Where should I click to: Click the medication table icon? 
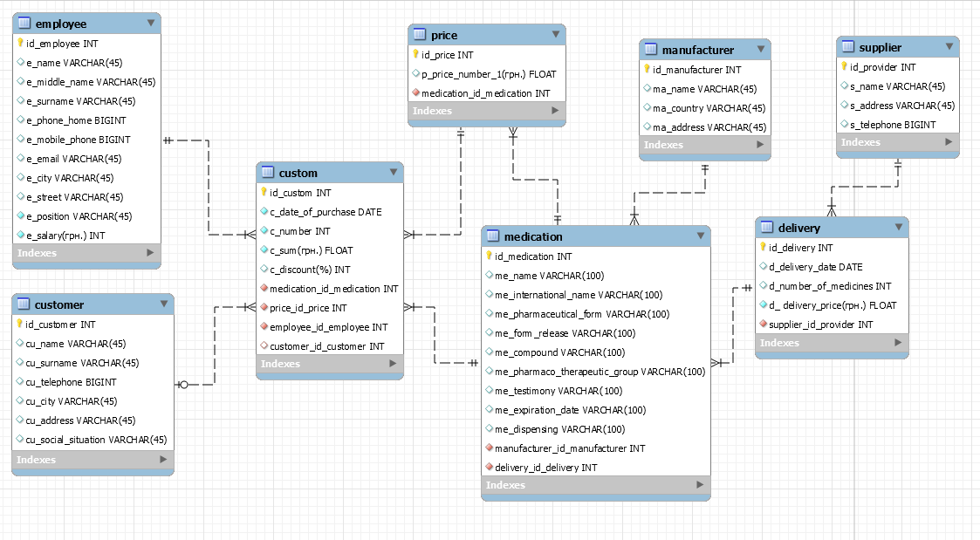click(493, 236)
